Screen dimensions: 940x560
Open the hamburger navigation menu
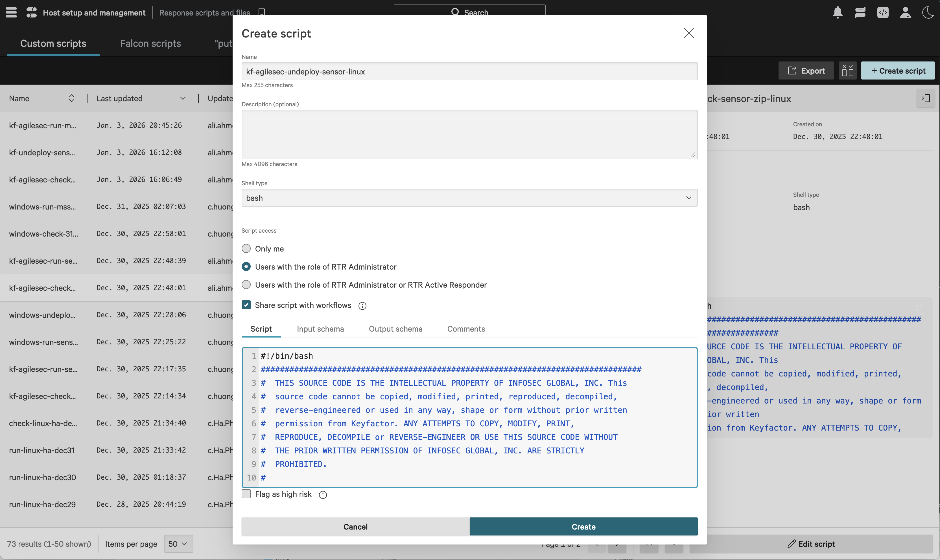[x=11, y=12]
